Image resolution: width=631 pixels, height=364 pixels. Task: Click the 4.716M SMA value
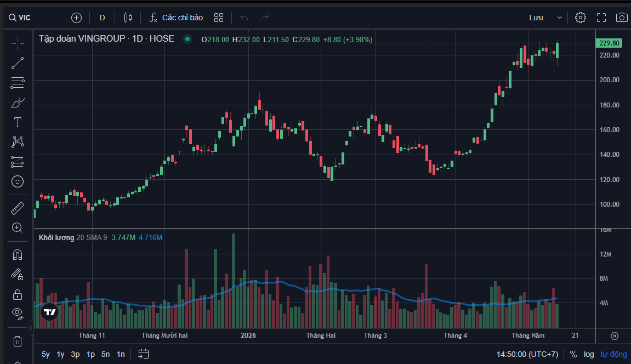151,238
